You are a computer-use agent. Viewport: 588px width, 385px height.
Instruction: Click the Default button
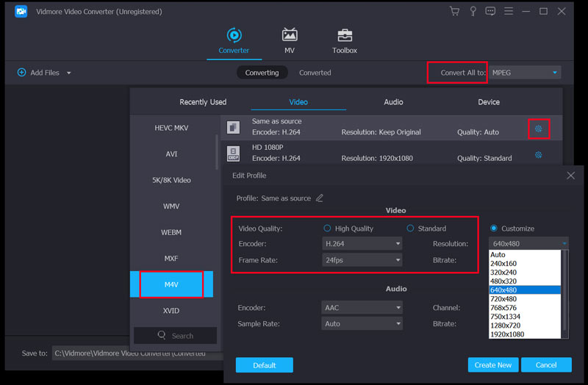click(264, 365)
